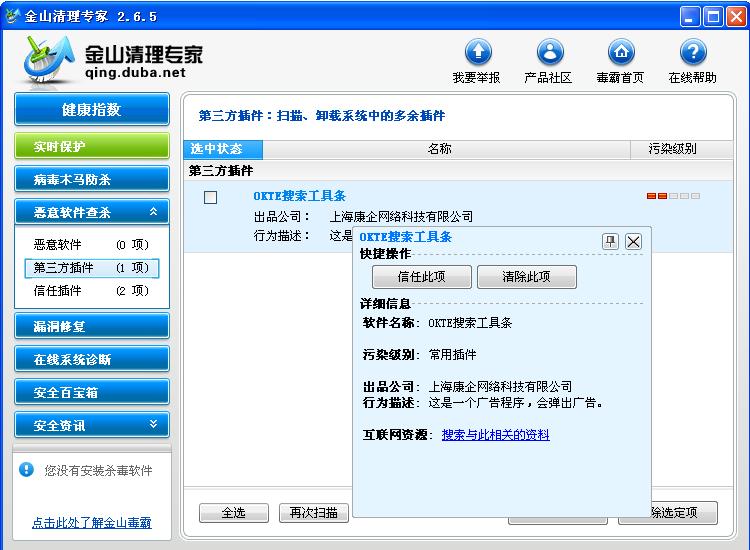The height and width of the screenshot is (550, 750).
Task: Open the 健康指数 panel
Action: tap(92, 110)
